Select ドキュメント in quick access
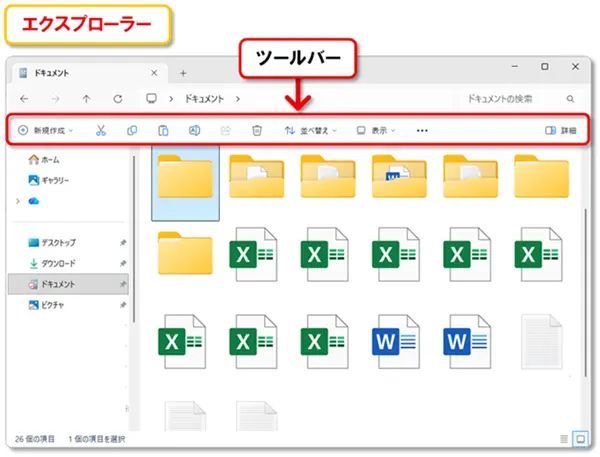The image size is (600, 457). 68,284
